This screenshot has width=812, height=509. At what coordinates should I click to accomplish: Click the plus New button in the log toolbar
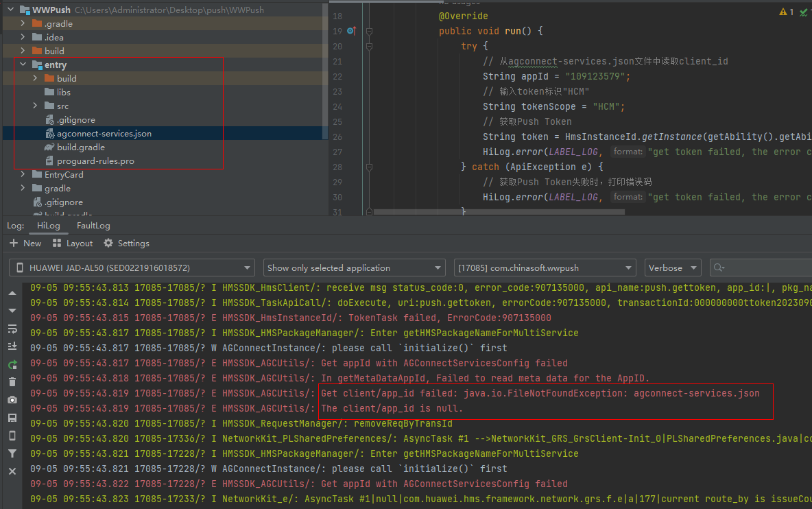[25, 244]
